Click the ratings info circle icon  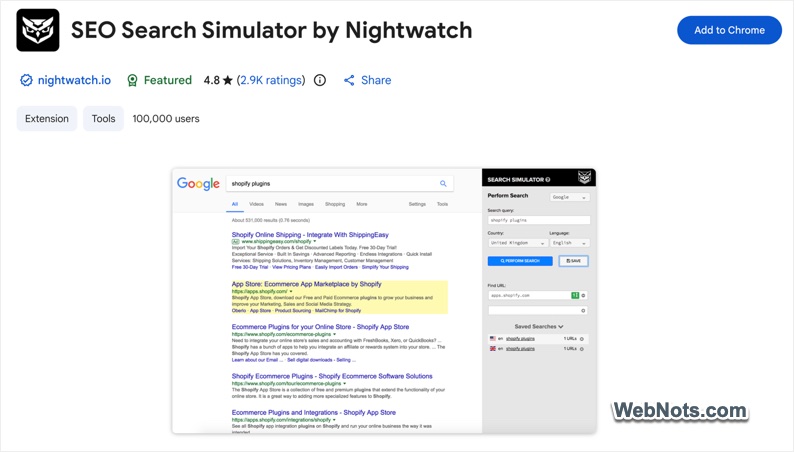(x=320, y=80)
